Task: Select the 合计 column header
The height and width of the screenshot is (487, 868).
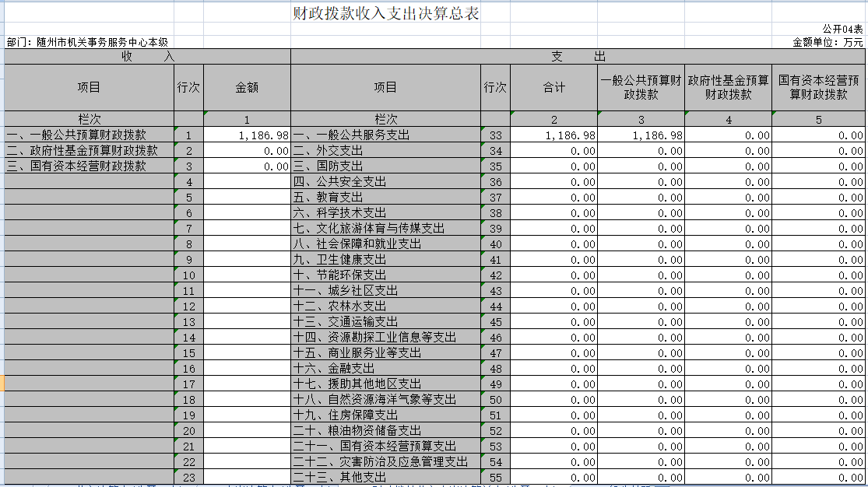Action: coord(553,88)
